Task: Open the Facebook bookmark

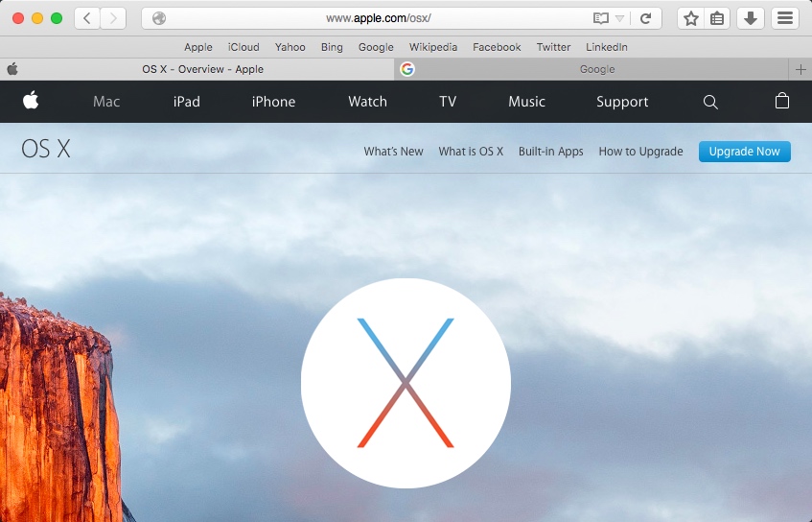Action: click(497, 47)
